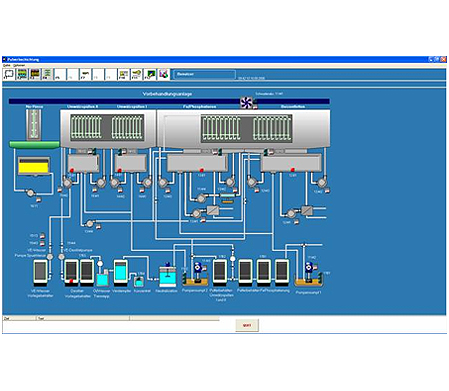449x391 pixels.
Task: Click the F1 speech bubble toolbar icon
Action: (9, 74)
